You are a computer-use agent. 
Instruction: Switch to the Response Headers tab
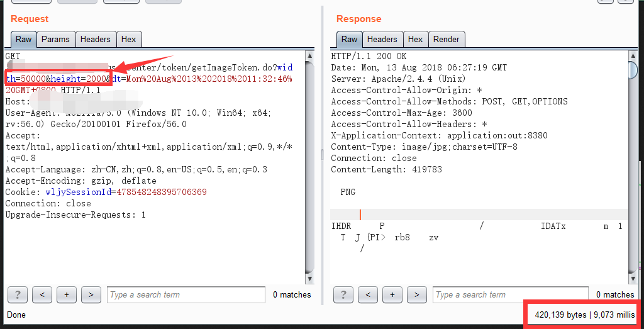tap(382, 39)
